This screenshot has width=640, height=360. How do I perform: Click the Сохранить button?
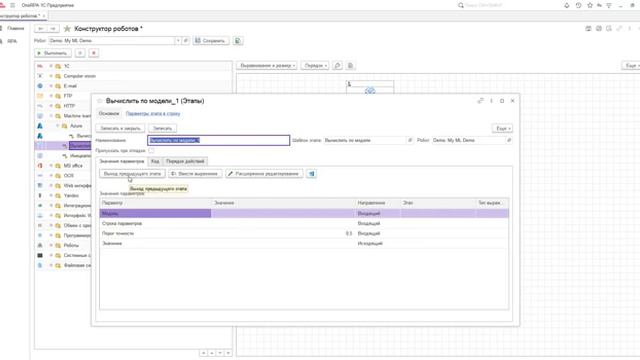pos(211,41)
